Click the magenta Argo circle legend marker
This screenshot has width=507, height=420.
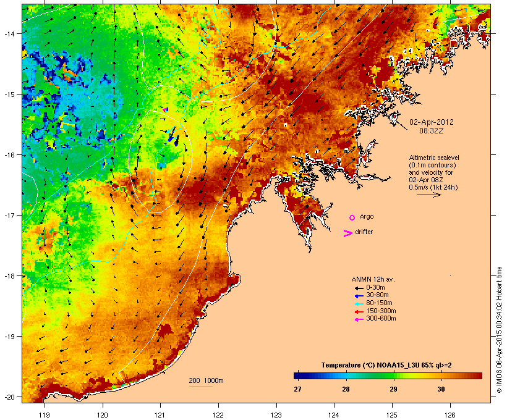tap(352, 217)
